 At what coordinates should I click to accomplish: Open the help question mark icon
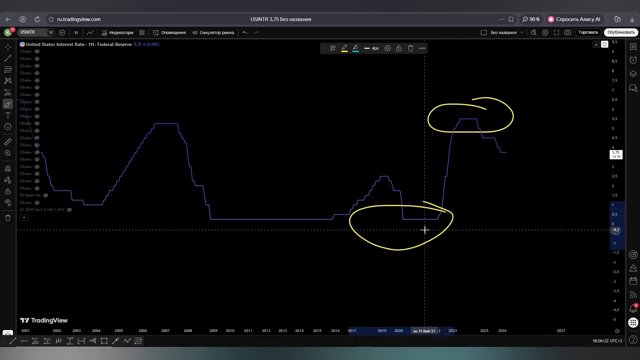[633, 339]
